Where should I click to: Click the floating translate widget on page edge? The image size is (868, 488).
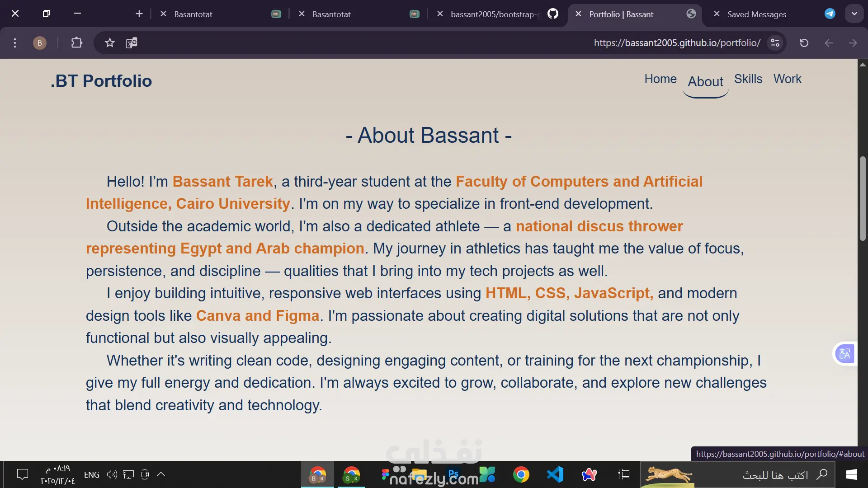(x=844, y=353)
